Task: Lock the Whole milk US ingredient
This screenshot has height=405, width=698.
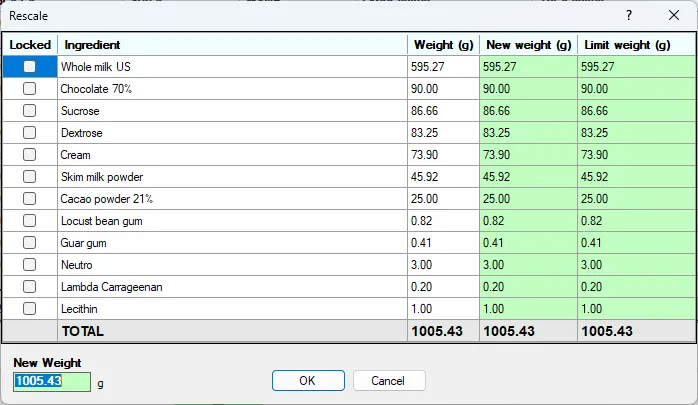Action: point(29,67)
